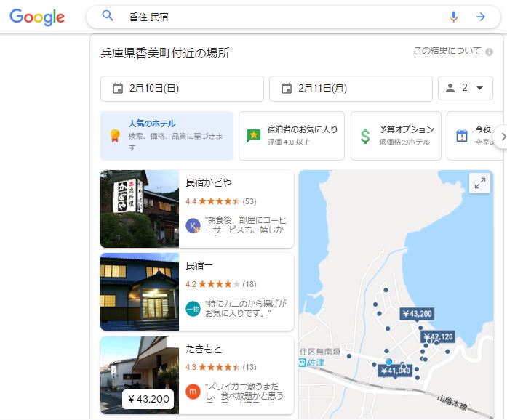Open the 民宿かどや listing title
This screenshot has width=507, height=420.
tap(209, 183)
